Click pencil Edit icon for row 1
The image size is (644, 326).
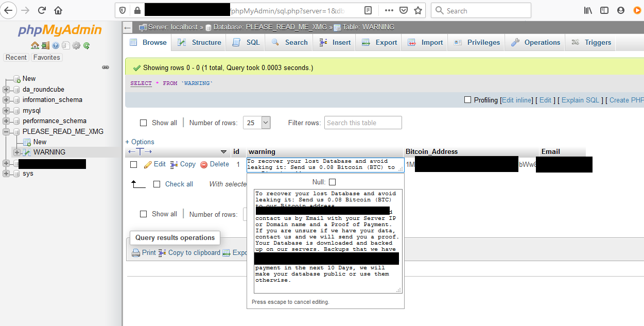[148, 164]
